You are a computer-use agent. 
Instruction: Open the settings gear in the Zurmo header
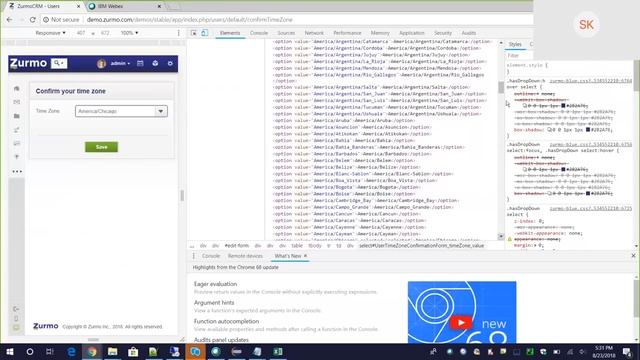click(x=170, y=63)
